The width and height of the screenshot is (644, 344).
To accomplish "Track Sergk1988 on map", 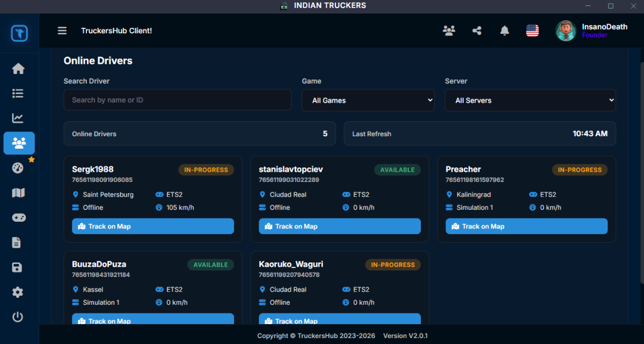I will (x=153, y=226).
